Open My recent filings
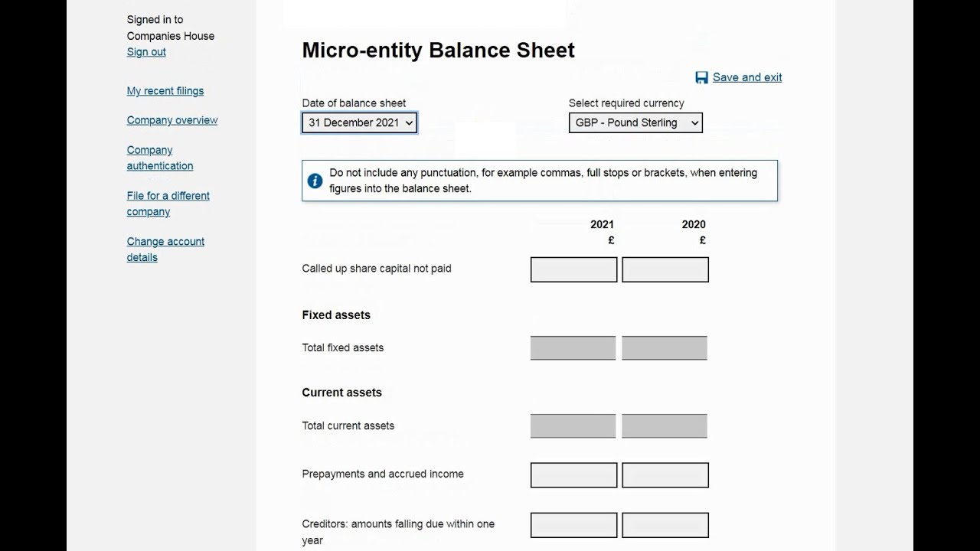Viewport: 980px width, 551px height. pos(165,90)
